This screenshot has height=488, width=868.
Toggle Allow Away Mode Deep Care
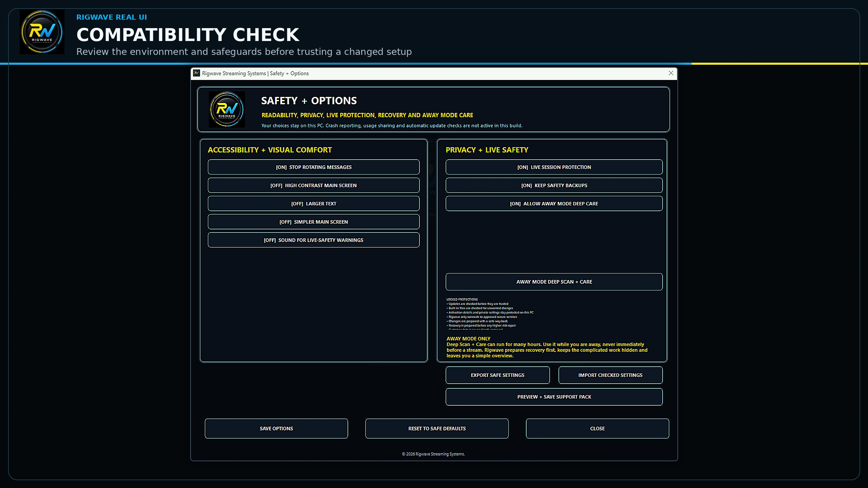[554, 204]
